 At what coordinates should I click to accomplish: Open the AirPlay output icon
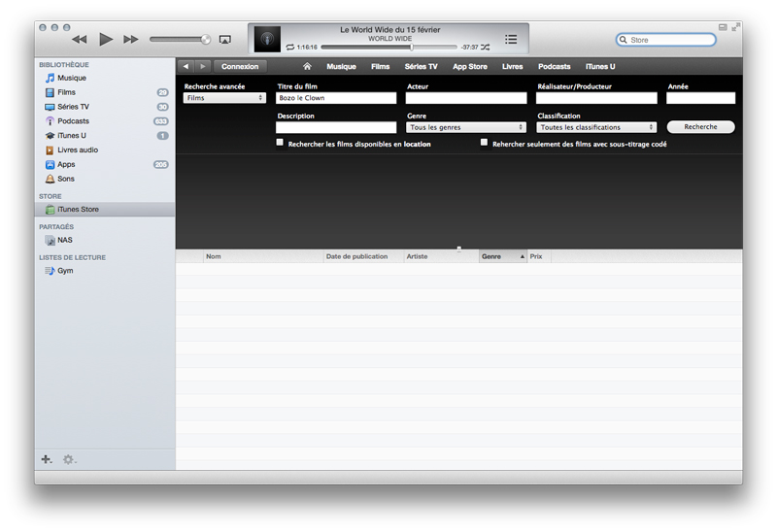point(225,40)
